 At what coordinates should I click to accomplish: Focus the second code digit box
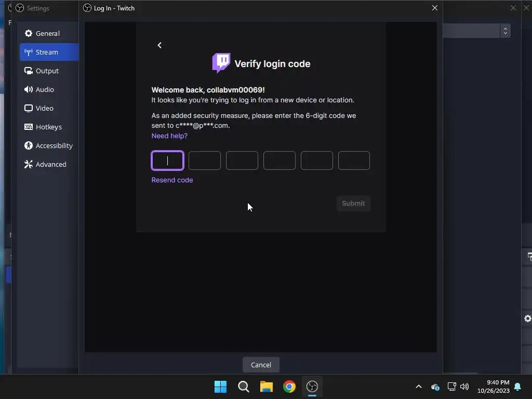(x=205, y=161)
